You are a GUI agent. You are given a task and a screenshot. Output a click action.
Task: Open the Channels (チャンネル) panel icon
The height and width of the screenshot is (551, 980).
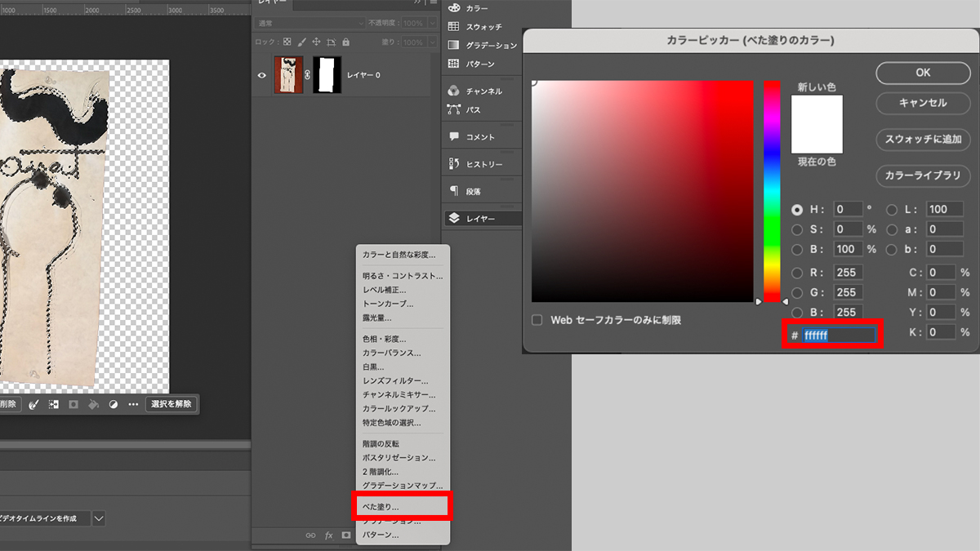(x=454, y=91)
